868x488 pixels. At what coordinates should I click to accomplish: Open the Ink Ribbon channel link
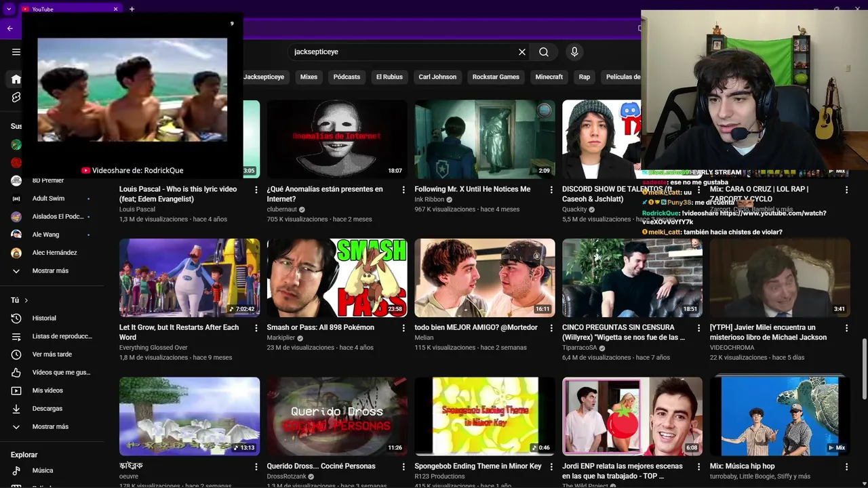pos(429,199)
